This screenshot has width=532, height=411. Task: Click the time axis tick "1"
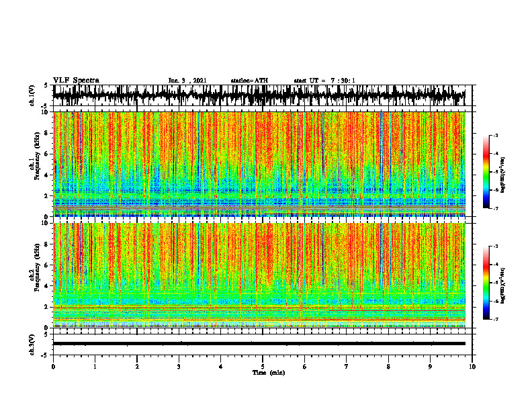(95, 367)
